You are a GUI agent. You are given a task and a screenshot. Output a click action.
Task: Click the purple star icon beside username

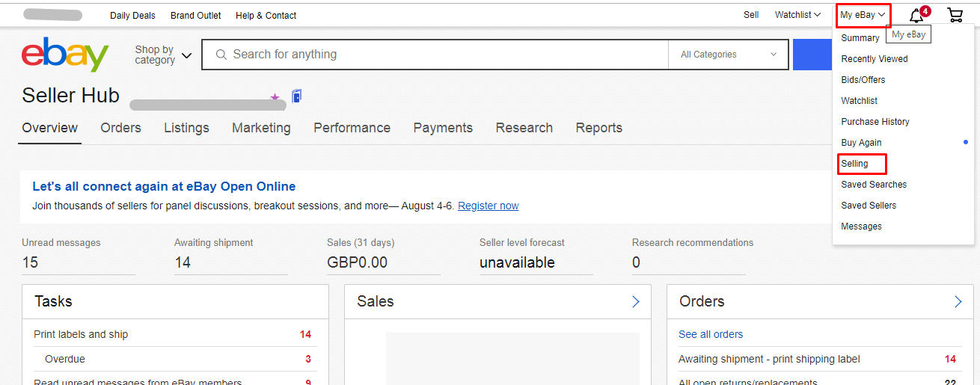coord(275,98)
